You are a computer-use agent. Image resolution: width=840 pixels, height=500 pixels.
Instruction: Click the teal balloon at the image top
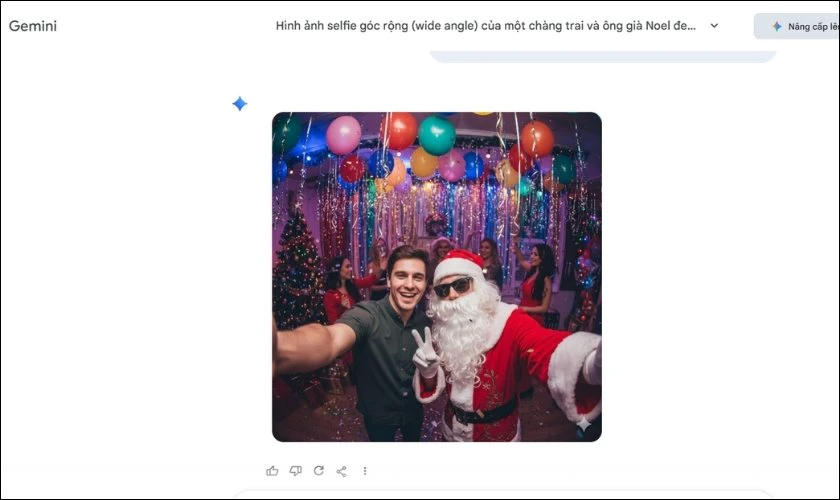(x=436, y=135)
